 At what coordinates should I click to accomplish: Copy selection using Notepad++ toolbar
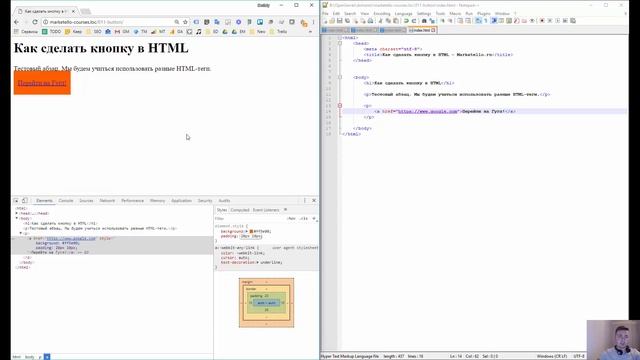click(x=388, y=21)
